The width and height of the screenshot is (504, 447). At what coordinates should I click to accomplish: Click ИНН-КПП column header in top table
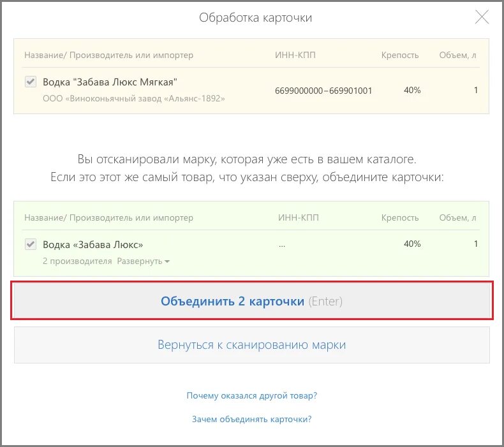pos(295,55)
